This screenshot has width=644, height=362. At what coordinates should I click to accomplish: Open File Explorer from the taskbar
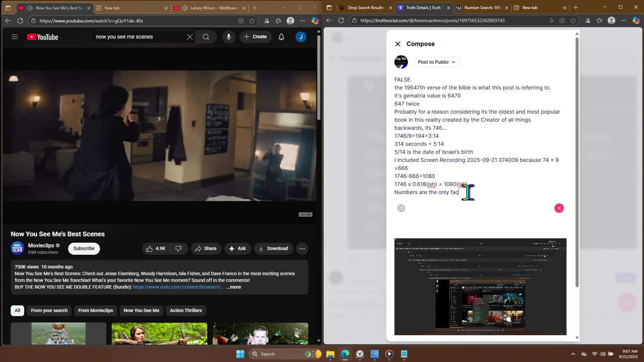331,354
